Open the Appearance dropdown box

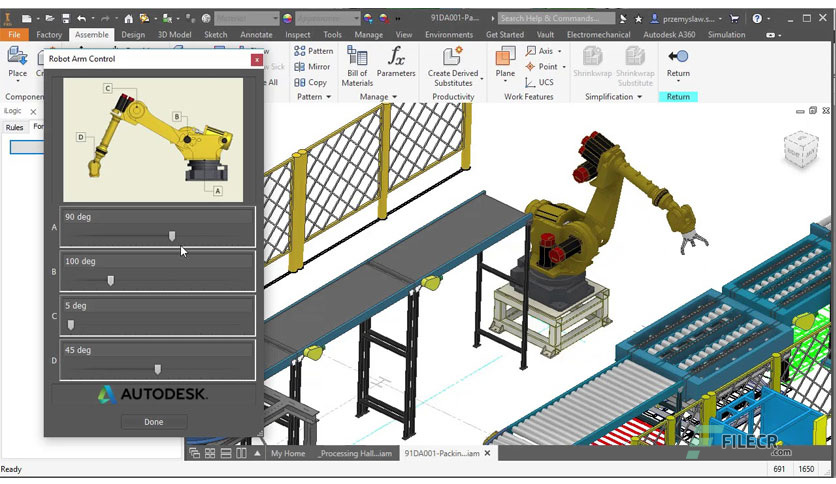point(327,19)
